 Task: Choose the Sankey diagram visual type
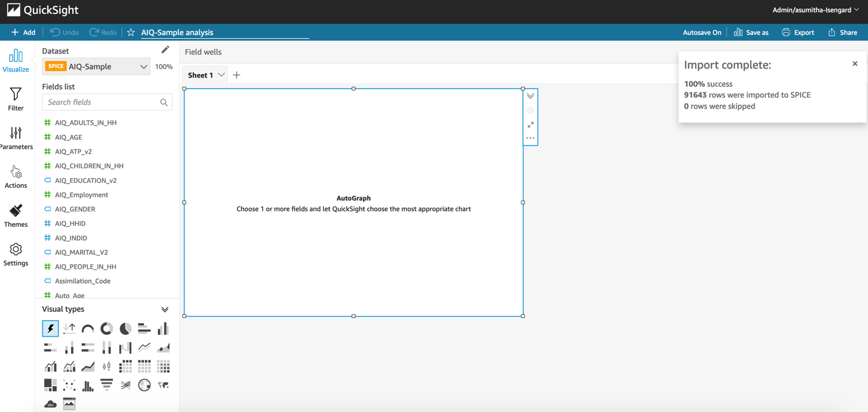coord(126,385)
